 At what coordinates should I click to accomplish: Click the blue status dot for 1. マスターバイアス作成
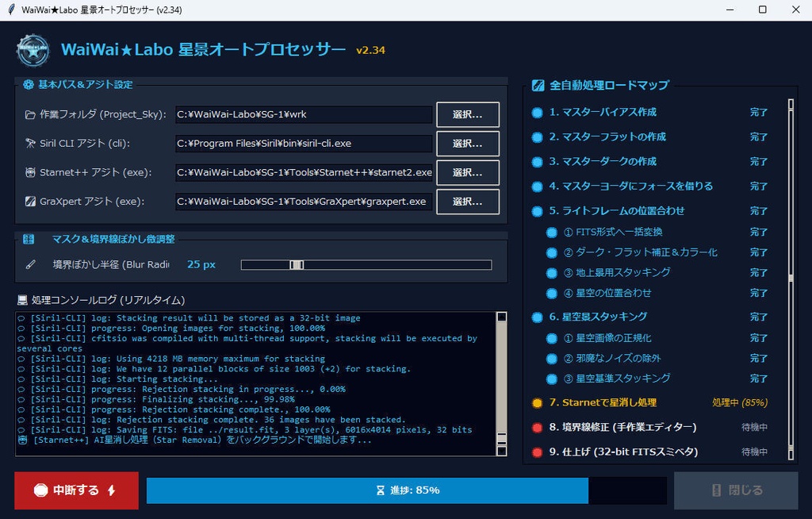(537, 113)
